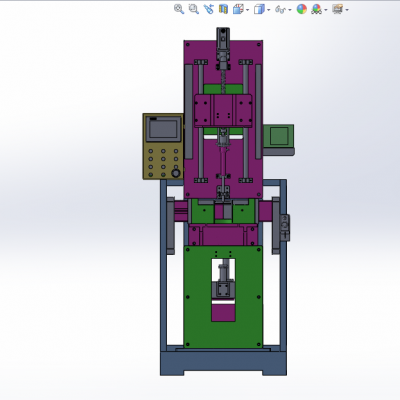Screen dimensions: 400x400
Task: Expand the View Settings dropdown arrow
Action: pos(347,10)
